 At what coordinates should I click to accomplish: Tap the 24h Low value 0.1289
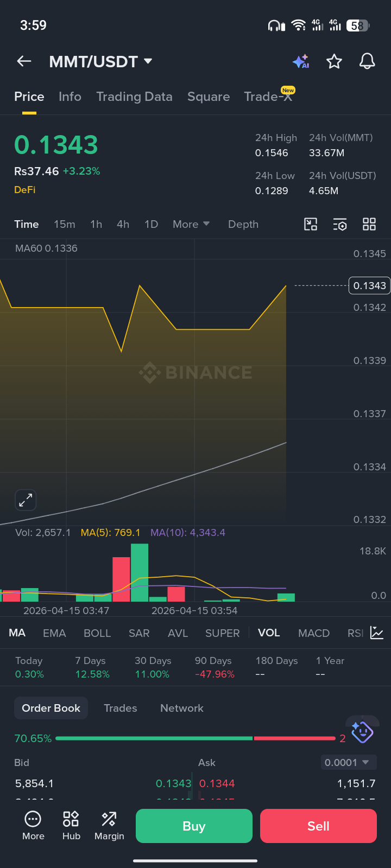point(272,191)
